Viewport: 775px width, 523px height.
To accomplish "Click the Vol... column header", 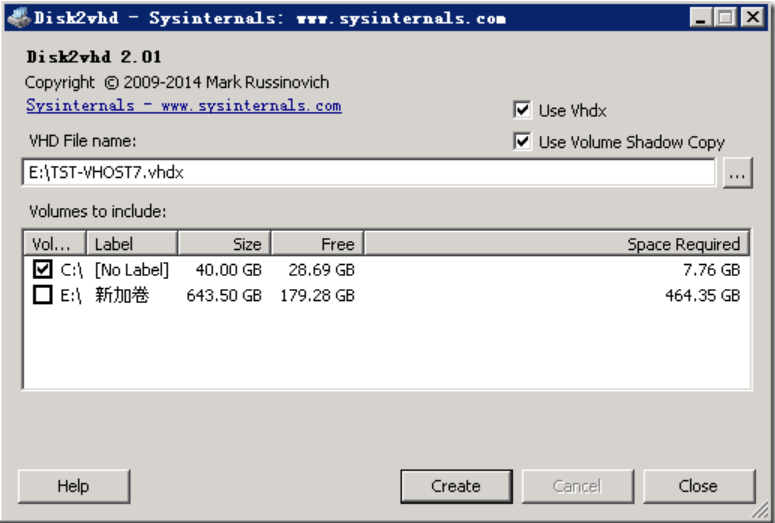I will [55, 244].
